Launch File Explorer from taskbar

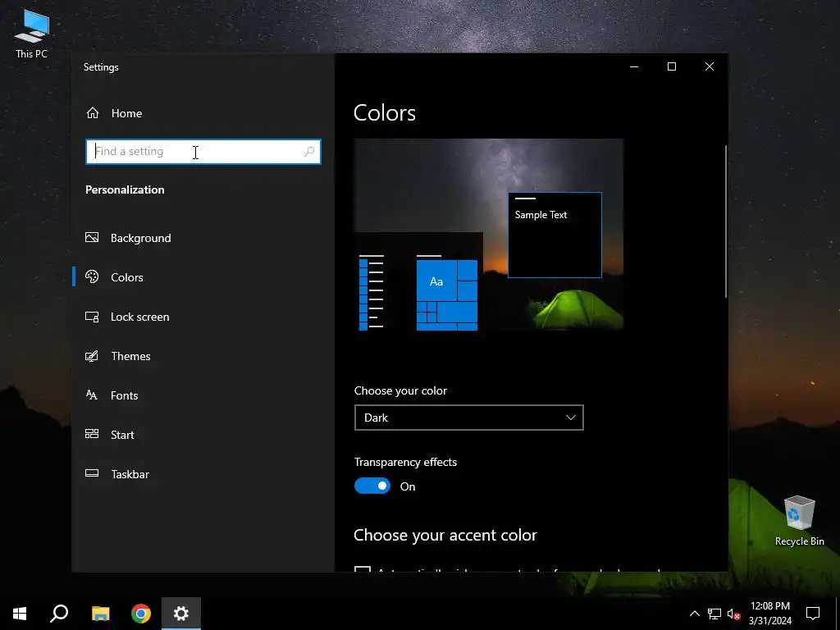point(100,614)
